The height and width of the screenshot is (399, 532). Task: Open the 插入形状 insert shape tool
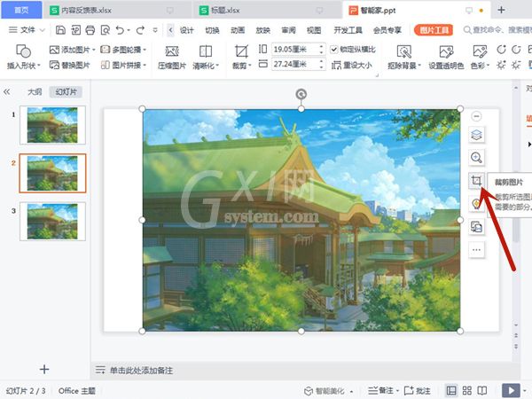pos(23,57)
